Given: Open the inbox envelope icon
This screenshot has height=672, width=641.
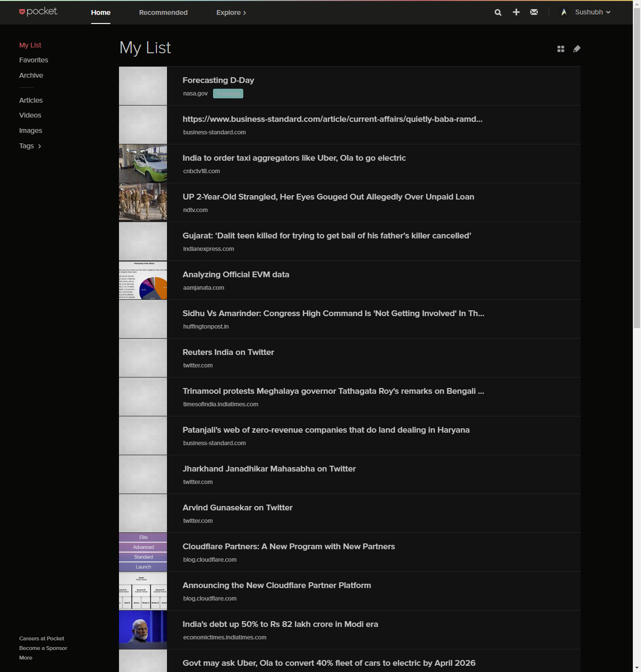Looking at the screenshot, I should tap(534, 12).
